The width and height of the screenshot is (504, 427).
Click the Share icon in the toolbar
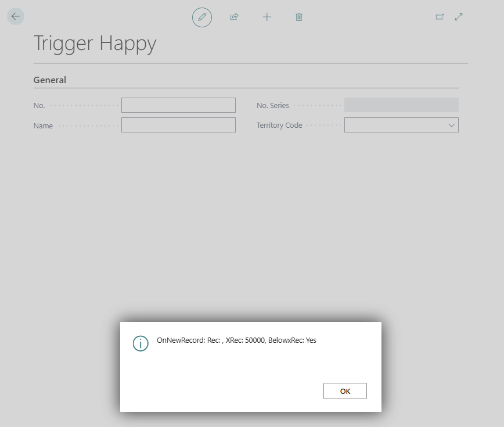pos(234,17)
